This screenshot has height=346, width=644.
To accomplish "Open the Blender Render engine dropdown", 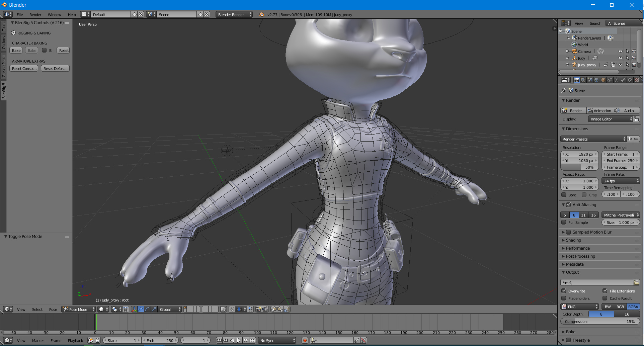I will tap(234, 14).
